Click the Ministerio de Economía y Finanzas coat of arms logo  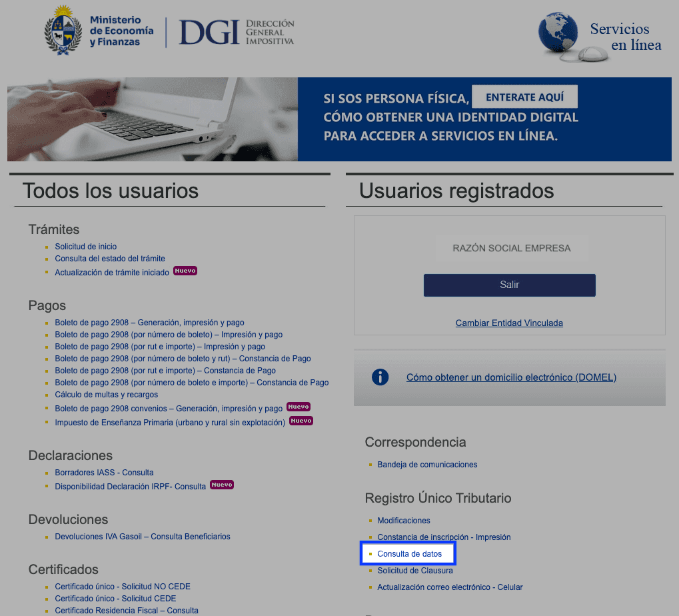(63, 30)
